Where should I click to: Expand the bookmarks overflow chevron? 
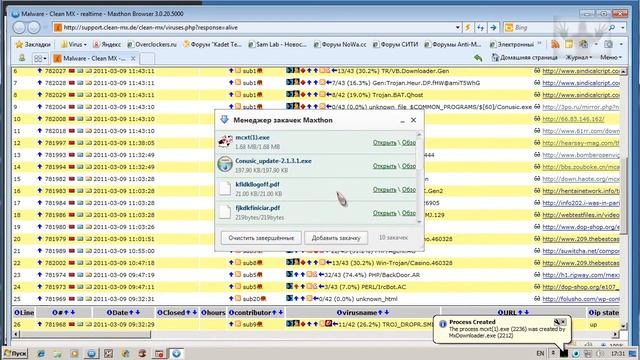[540, 44]
